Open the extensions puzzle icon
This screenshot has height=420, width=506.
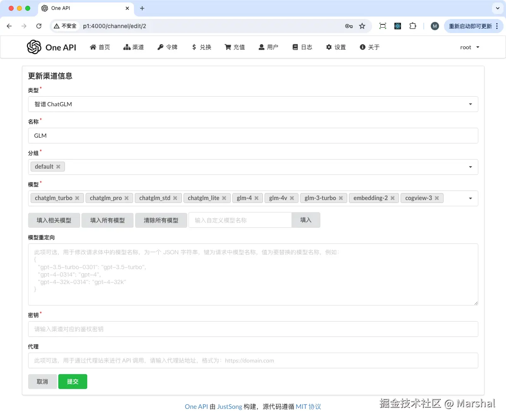click(413, 26)
